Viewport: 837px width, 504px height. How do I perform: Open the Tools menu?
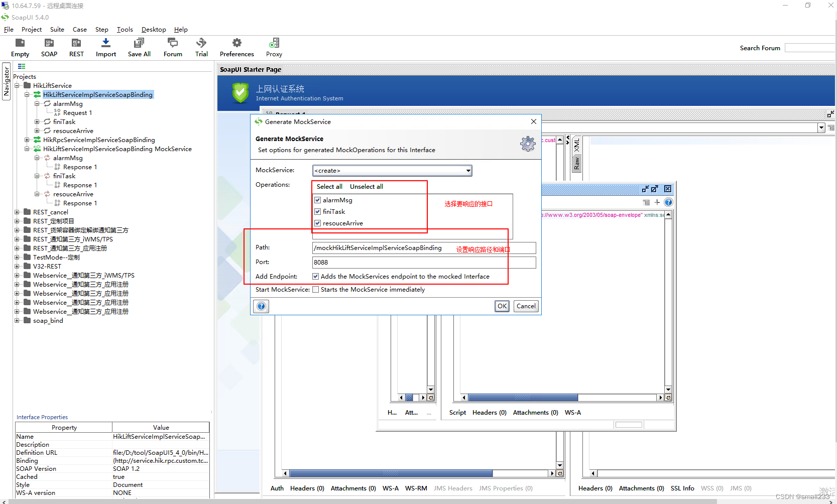pos(125,30)
